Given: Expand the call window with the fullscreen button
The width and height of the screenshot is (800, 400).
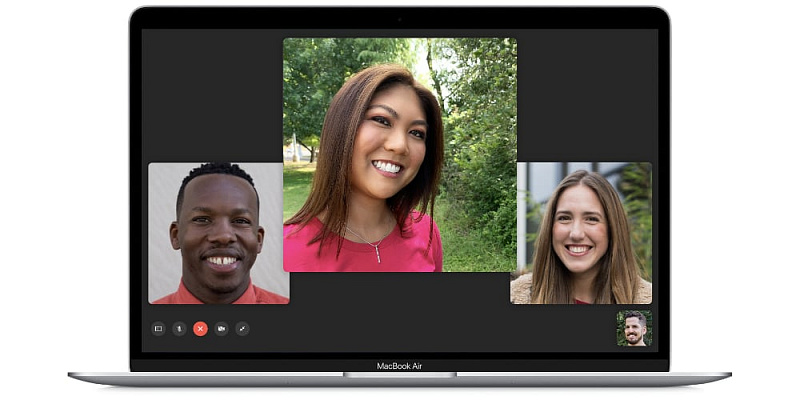Looking at the screenshot, I should click(x=242, y=328).
